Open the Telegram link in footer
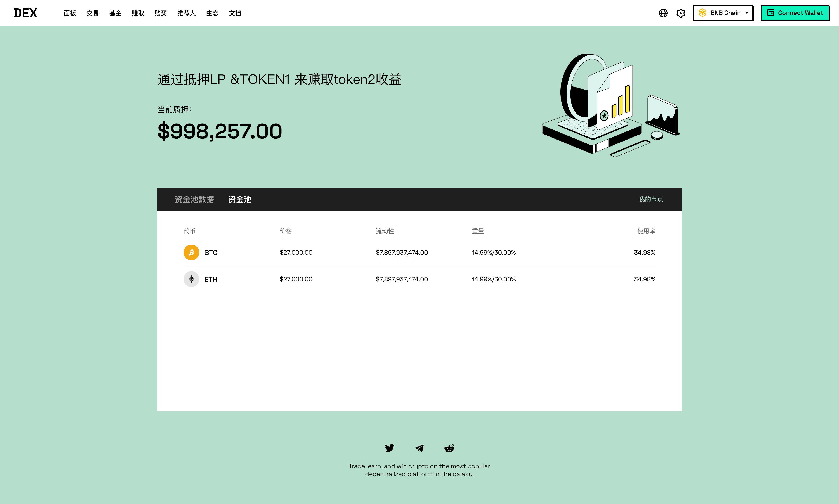The image size is (839, 504). [x=419, y=448]
